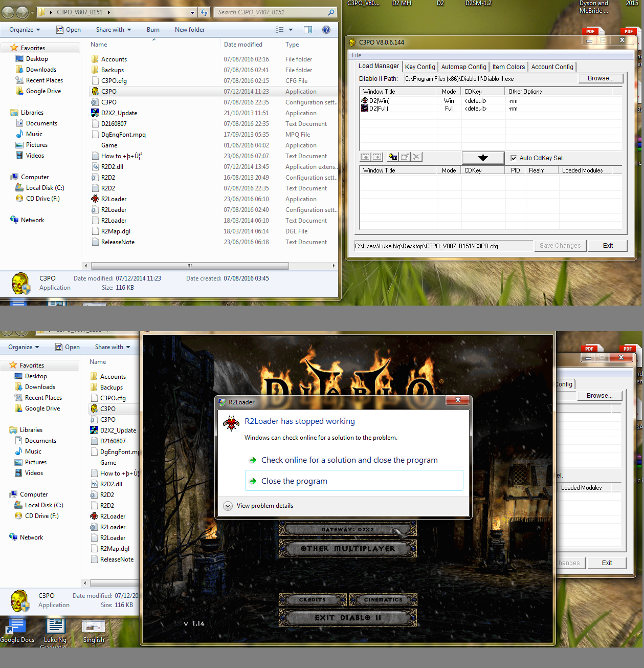Click the blue help question-mark icon
644x668 pixels.
click(326, 30)
